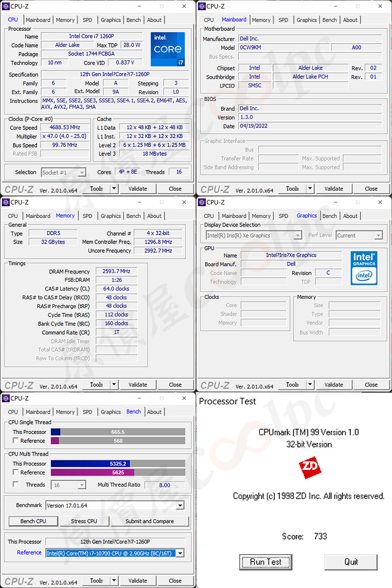Click the CPU-Z title bar icon in the Bench-tab window

(x=6, y=398)
